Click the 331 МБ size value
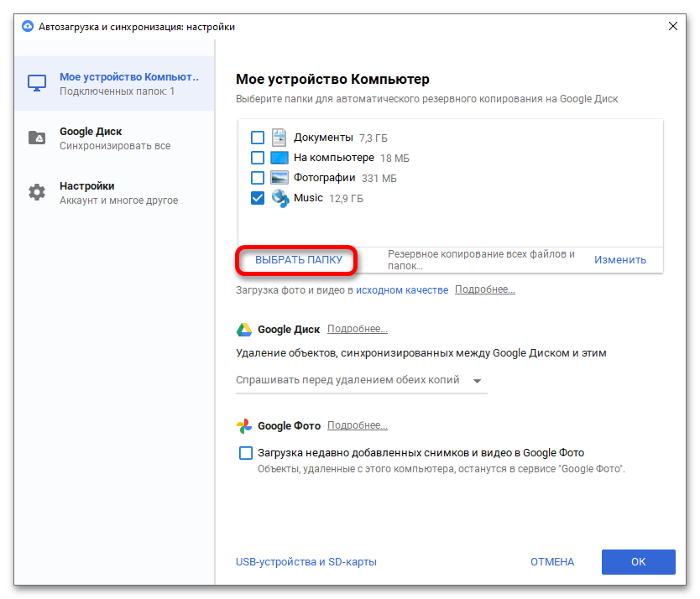 point(379,179)
